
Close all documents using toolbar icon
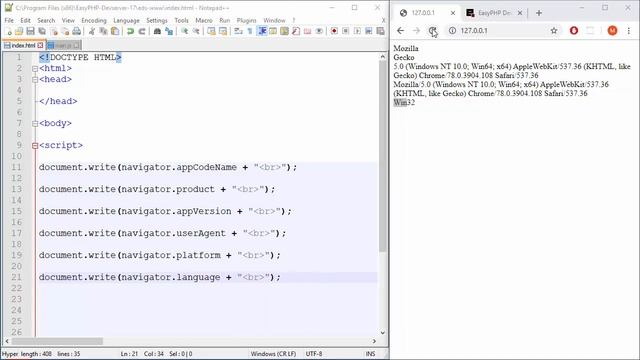point(65,31)
